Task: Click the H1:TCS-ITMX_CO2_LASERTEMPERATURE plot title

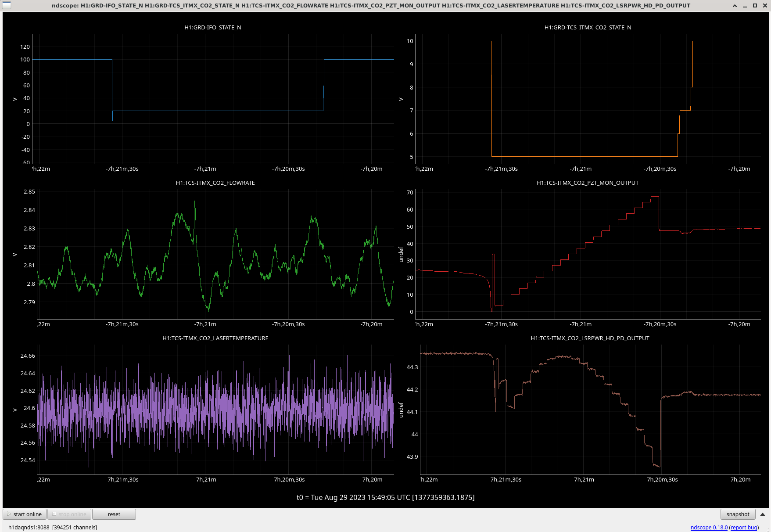Action: [x=215, y=338]
